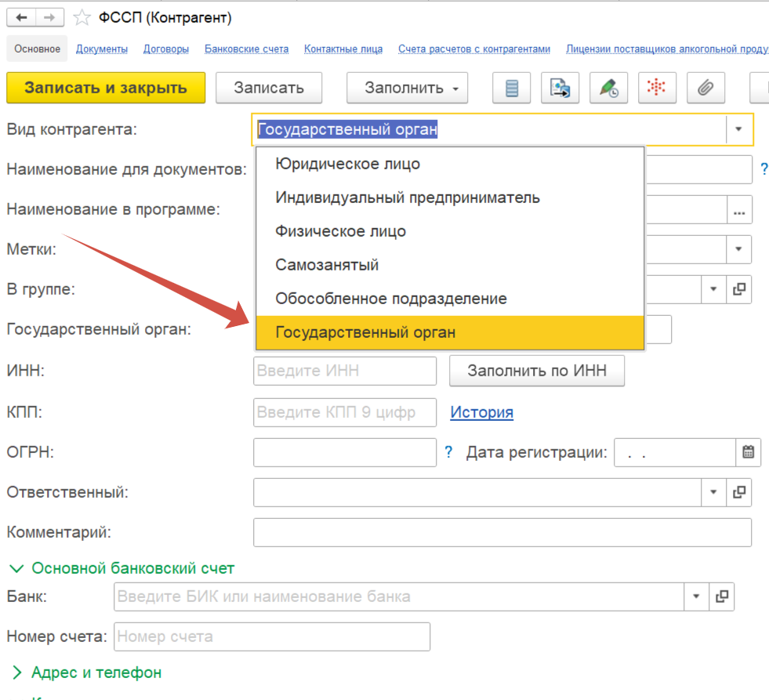The width and height of the screenshot is (769, 700).
Task: Click the back navigation arrow
Action: click(20, 17)
